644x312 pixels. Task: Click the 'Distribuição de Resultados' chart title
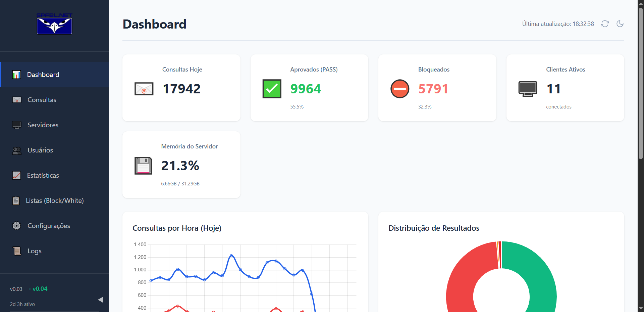[434, 228]
